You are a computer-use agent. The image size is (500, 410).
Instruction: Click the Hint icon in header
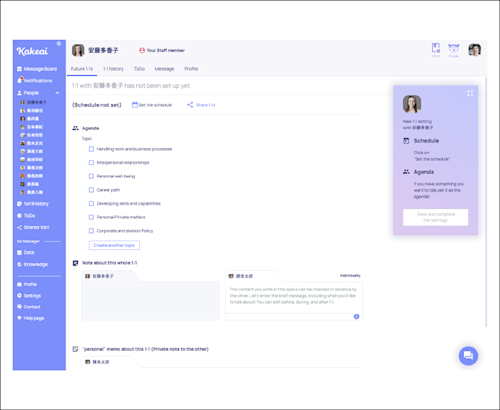[436, 50]
